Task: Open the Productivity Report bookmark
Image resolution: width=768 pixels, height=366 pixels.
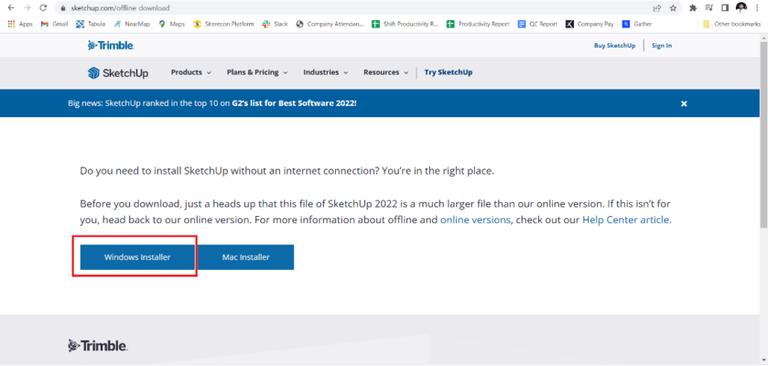Action: click(x=478, y=24)
